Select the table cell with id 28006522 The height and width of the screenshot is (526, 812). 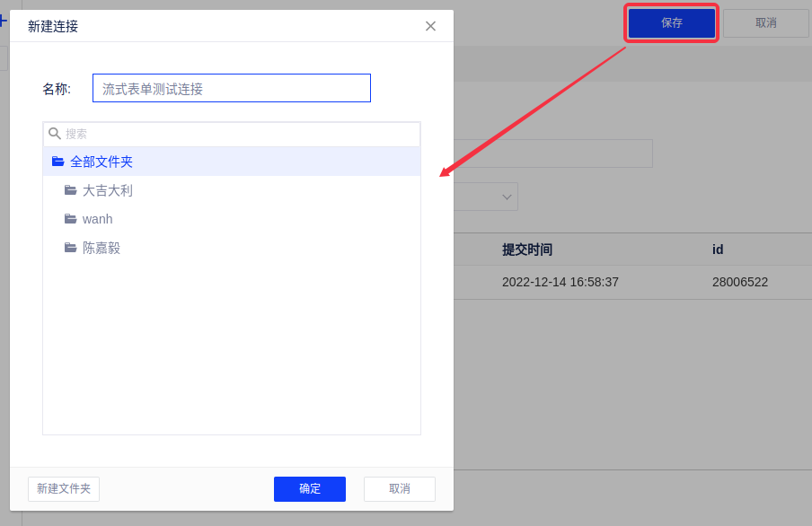tap(739, 282)
